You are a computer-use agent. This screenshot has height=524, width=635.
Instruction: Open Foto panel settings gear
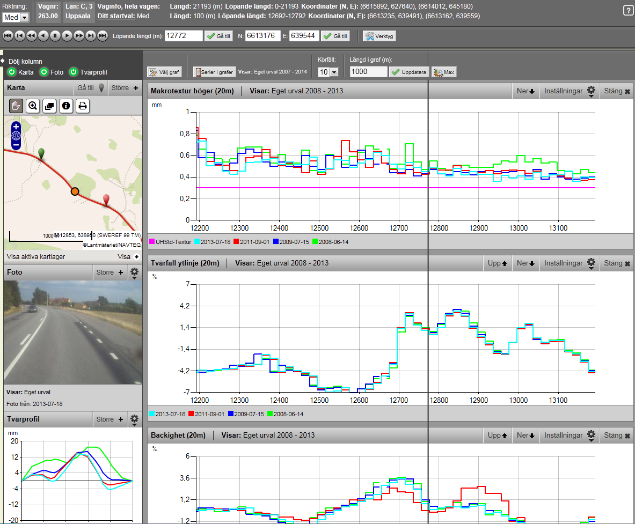click(x=134, y=273)
